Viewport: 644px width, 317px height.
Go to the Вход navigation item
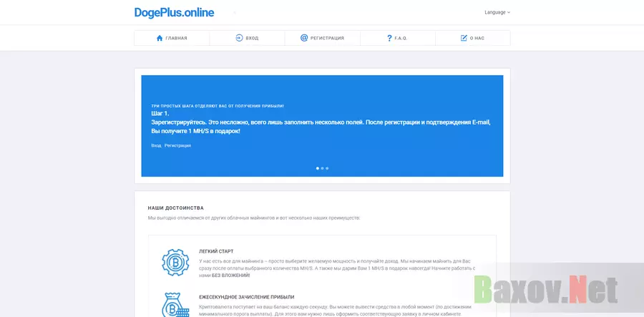click(247, 38)
